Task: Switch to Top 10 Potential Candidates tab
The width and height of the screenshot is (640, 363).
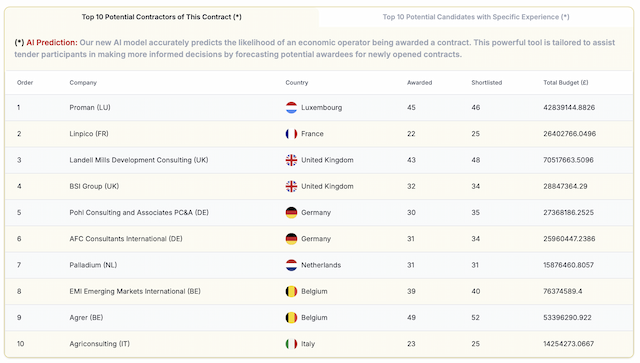Action: click(x=476, y=17)
